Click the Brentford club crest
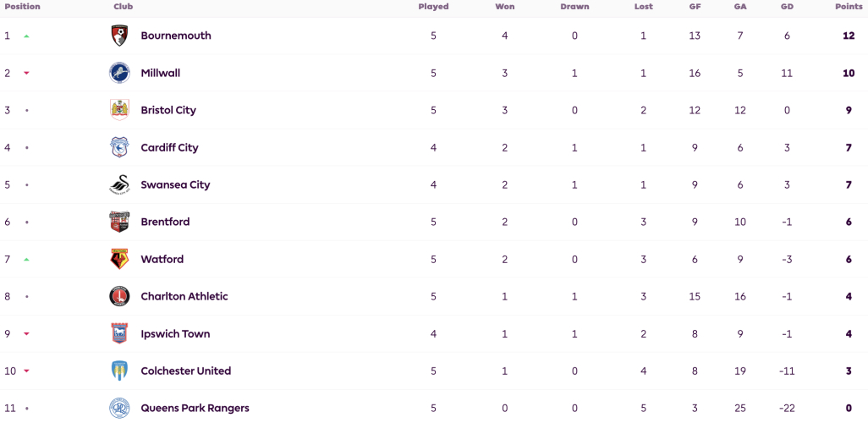868x423 pixels. click(119, 222)
